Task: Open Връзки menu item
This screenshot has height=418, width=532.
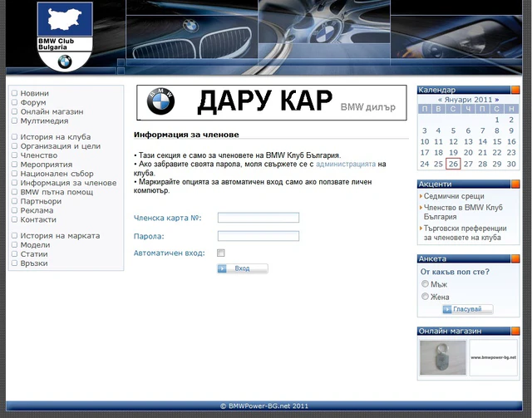Action: [x=34, y=263]
